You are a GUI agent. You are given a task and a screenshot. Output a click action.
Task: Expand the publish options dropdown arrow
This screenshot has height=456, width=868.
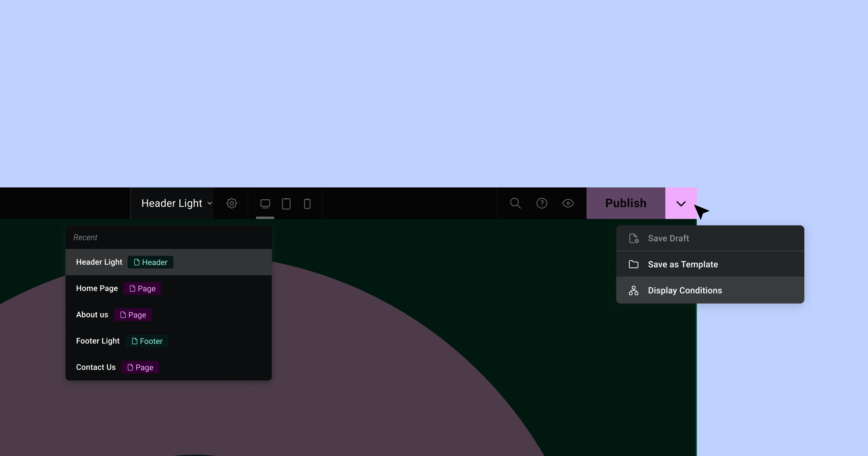point(681,203)
